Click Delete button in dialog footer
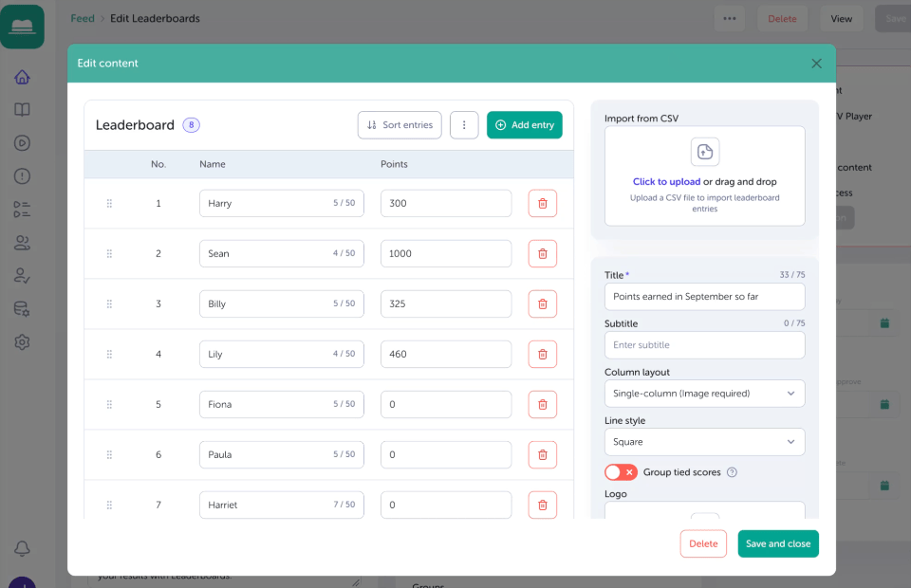This screenshot has width=911, height=588. point(703,543)
